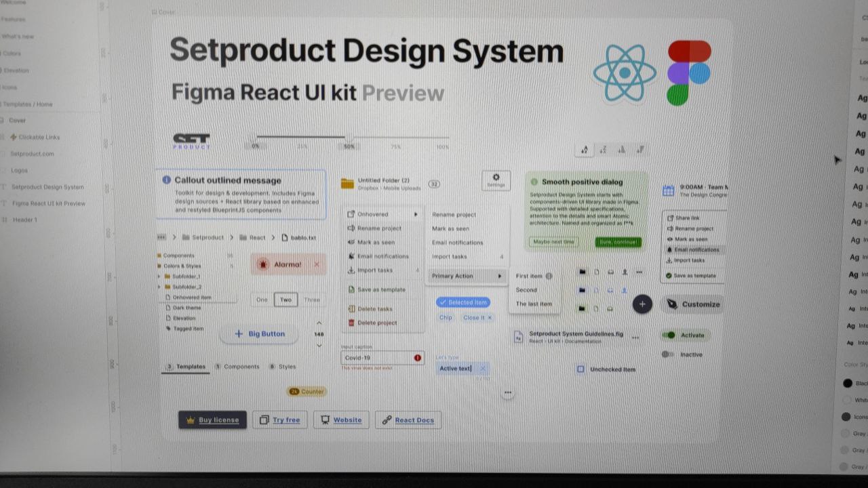Click the Setproduct System Guidelines.fig file icon
The image size is (868, 488).
tap(518, 337)
